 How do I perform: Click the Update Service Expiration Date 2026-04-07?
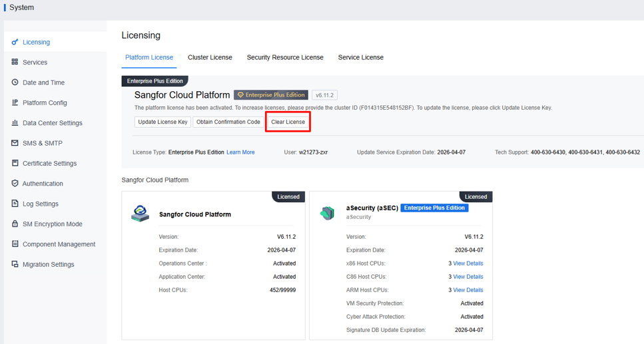point(452,152)
